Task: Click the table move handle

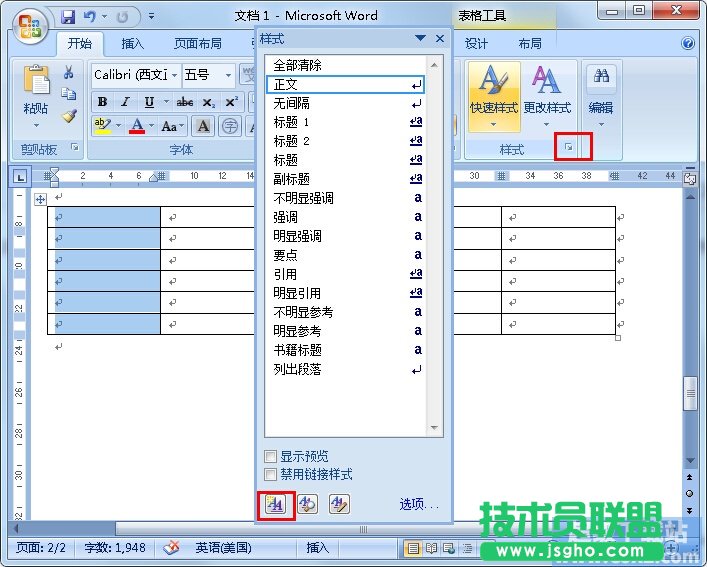Action: point(40,199)
